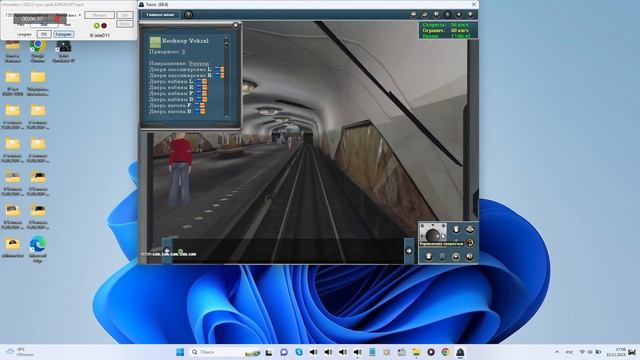Toggle blue button for Двери пассажирские L

click(x=217, y=70)
